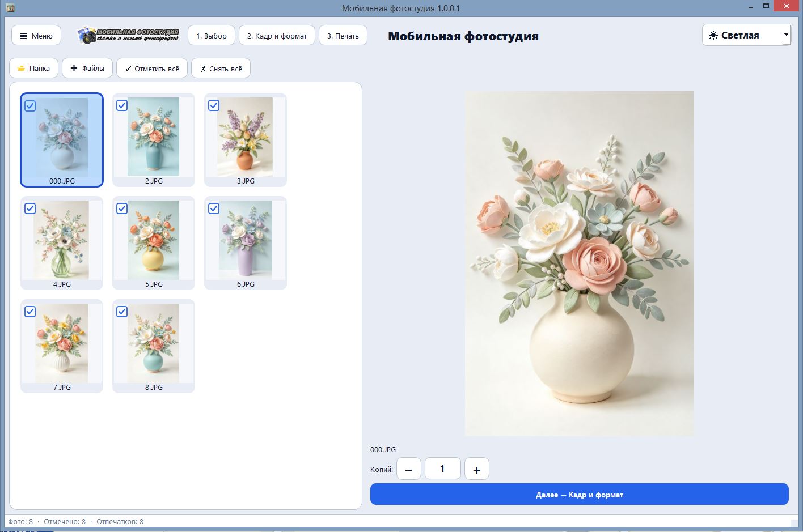The height and width of the screenshot is (532, 803).
Task: Minimize the Мобильная фотостудия window
Action: click(x=751, y=6)
